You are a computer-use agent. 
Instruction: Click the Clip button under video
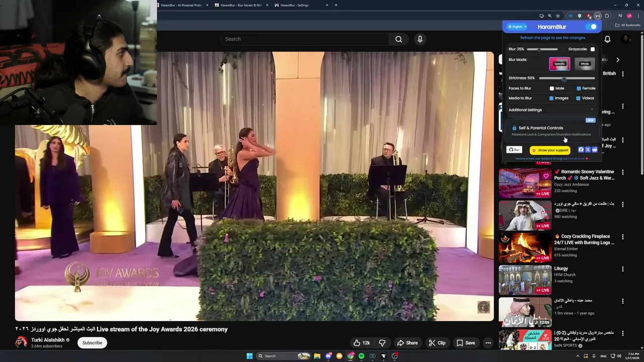click(437, 343)
